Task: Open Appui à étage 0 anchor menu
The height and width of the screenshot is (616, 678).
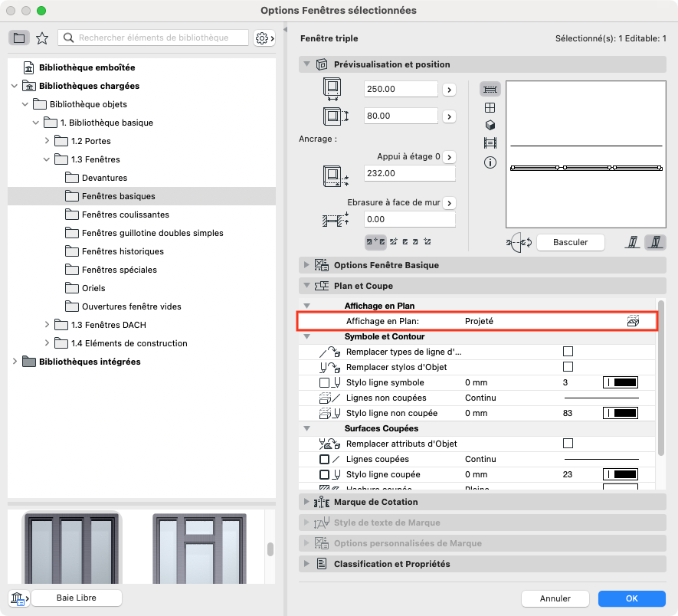Action: (450, 157)
